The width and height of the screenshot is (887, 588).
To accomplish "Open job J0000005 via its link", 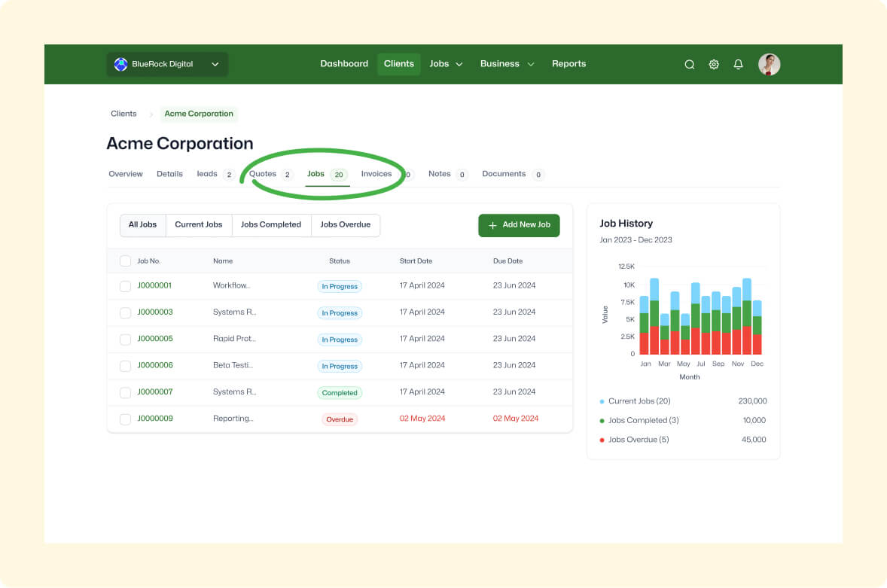I will 155,339.
